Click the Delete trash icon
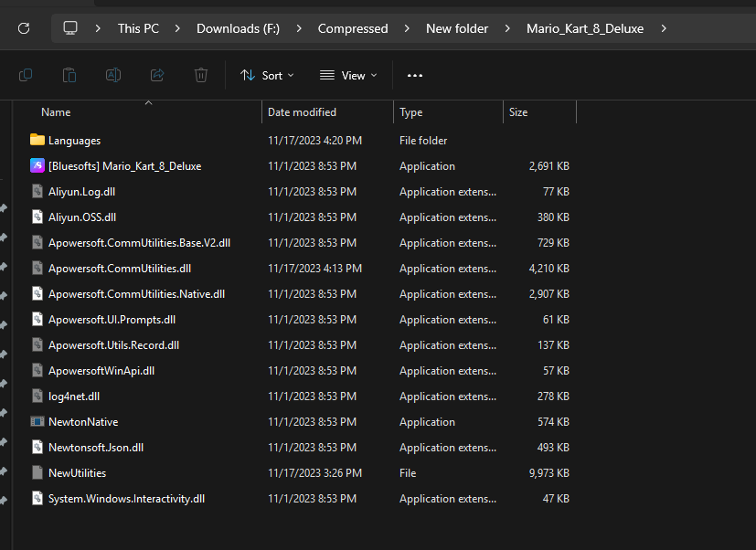Image resolution: width=756 pixels, height=550 pixels. 201,75
